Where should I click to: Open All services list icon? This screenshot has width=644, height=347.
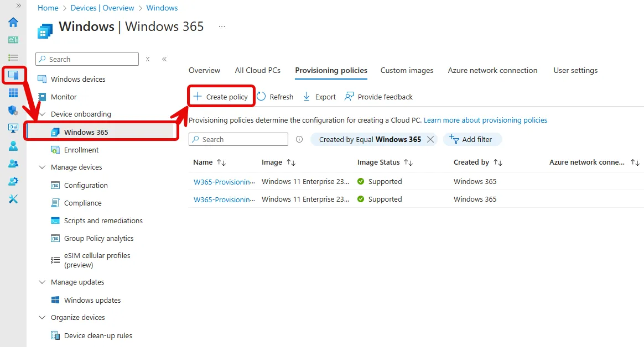pos(13,57)
